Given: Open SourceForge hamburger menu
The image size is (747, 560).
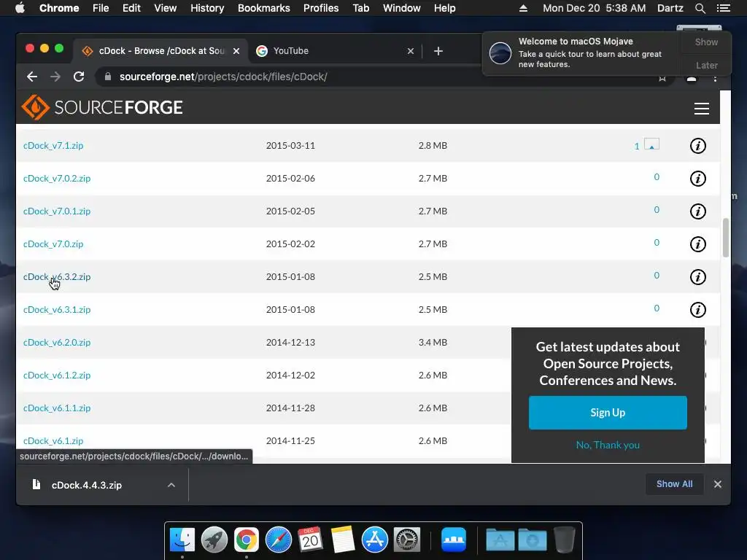Looking at the screenshot, I should pos(701,109).
